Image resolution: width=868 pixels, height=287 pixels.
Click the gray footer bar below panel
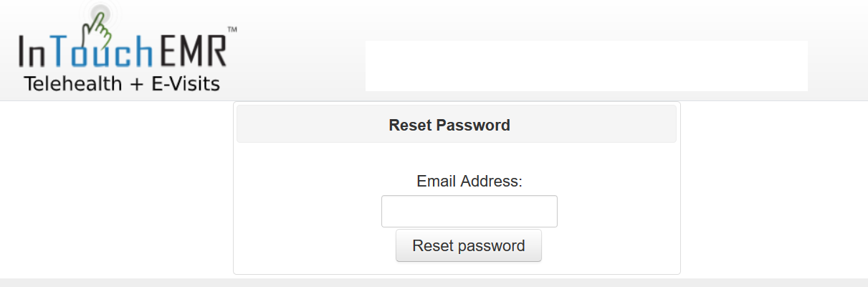click(434, 283)
